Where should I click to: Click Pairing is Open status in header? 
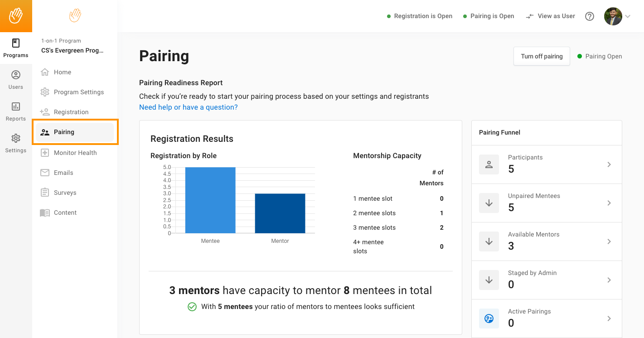point(489,16)
